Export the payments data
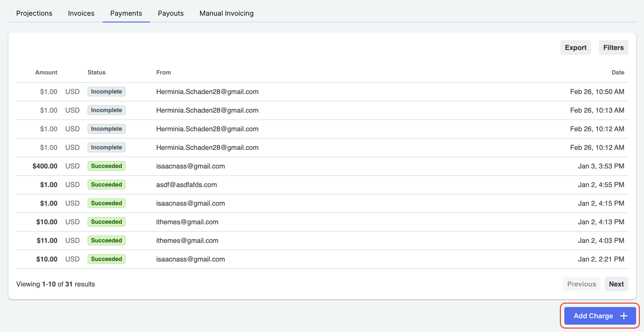Viewport: 644px width, 332px height. (574, 47)
